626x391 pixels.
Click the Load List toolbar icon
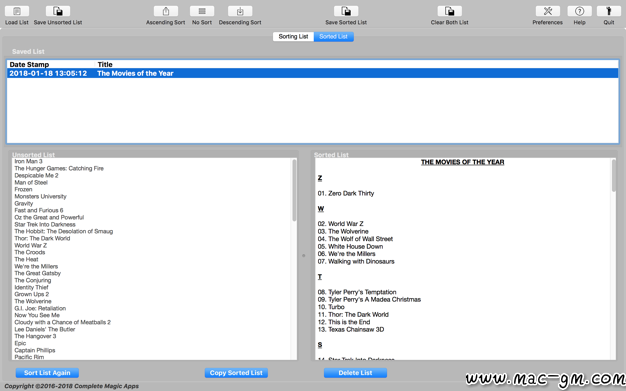(x=17, y=11)
